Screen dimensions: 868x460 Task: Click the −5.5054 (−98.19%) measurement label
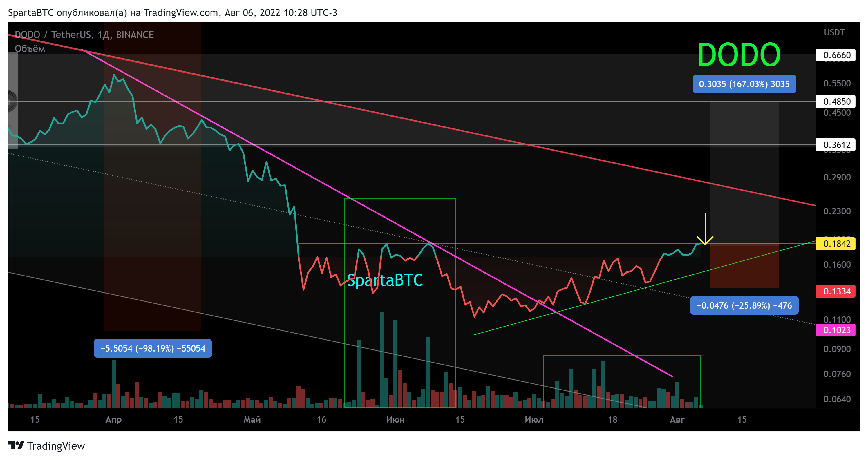coord(153,348)
